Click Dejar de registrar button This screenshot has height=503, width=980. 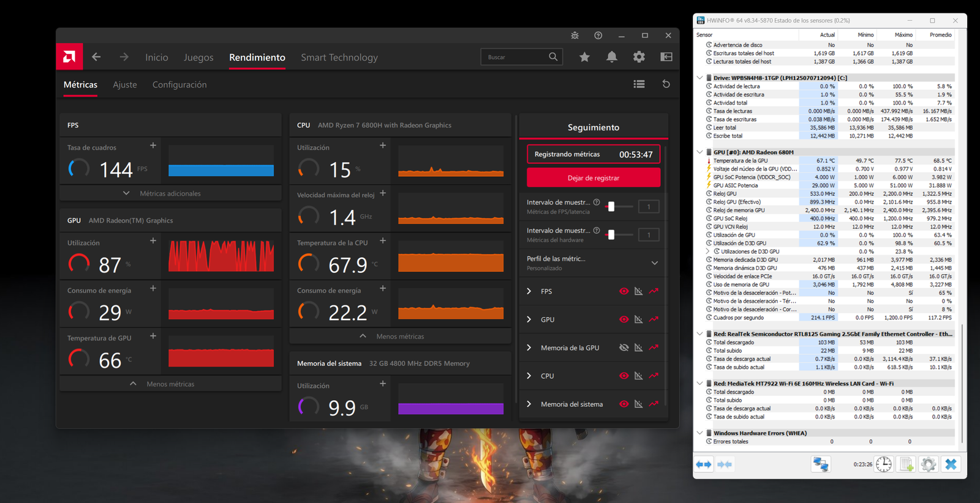[x=593, y=178]
